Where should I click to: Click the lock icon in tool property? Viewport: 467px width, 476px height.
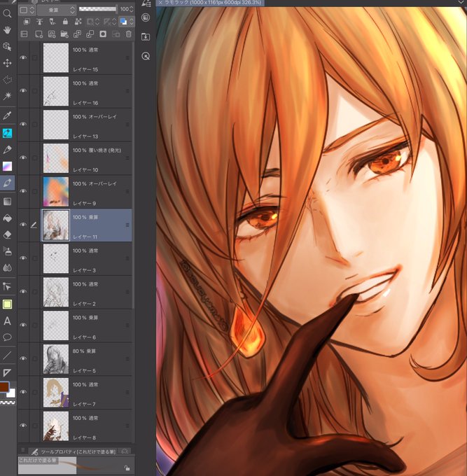(x=127, y=468)
